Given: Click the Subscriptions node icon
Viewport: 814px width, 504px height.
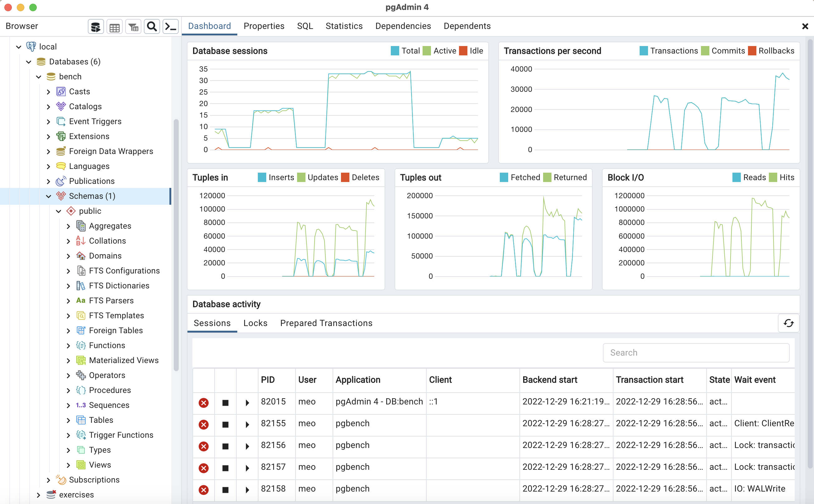Looking at the screenshot, I should 61,480.
